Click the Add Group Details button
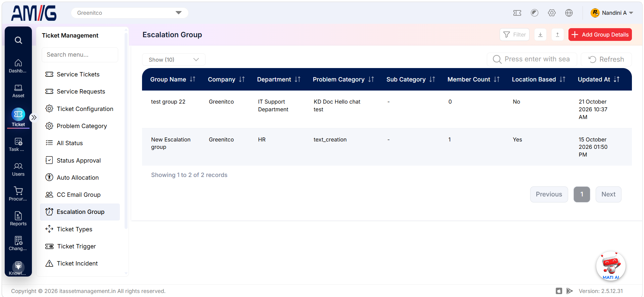 [600, 35]
